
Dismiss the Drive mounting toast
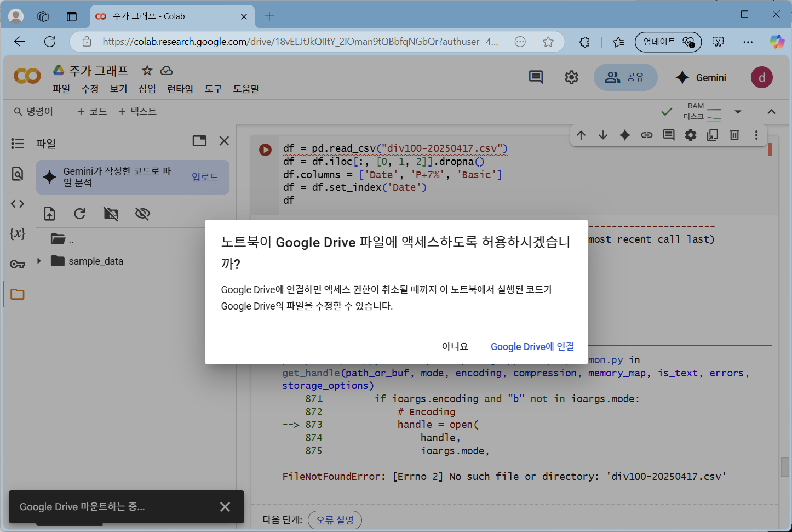click(x=225, y=507)
